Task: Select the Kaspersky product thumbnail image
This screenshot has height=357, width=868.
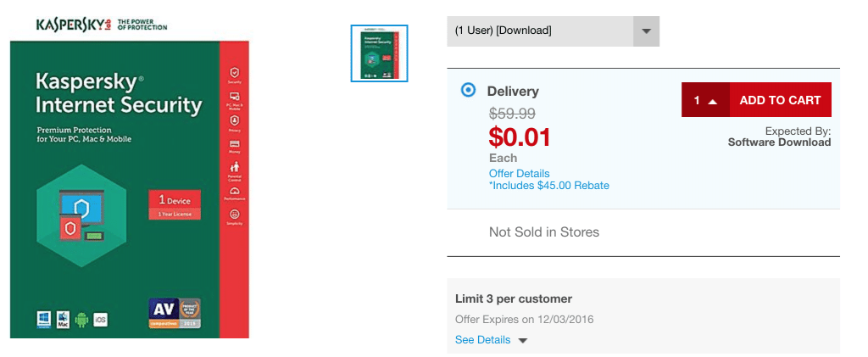Action: tap(379, 53)
